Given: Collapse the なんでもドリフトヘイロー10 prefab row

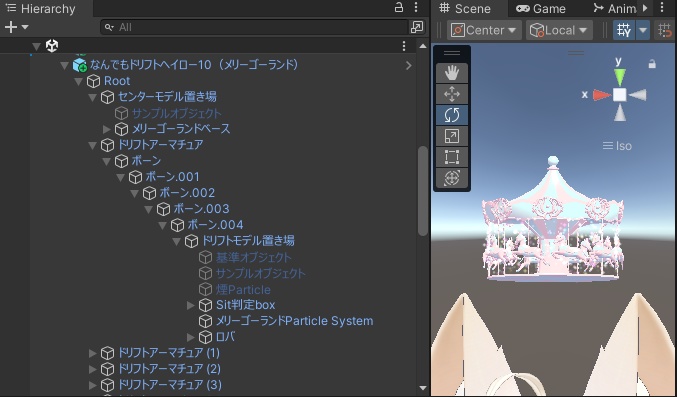Looking at the screenshot, I should [x=64, y=65].
